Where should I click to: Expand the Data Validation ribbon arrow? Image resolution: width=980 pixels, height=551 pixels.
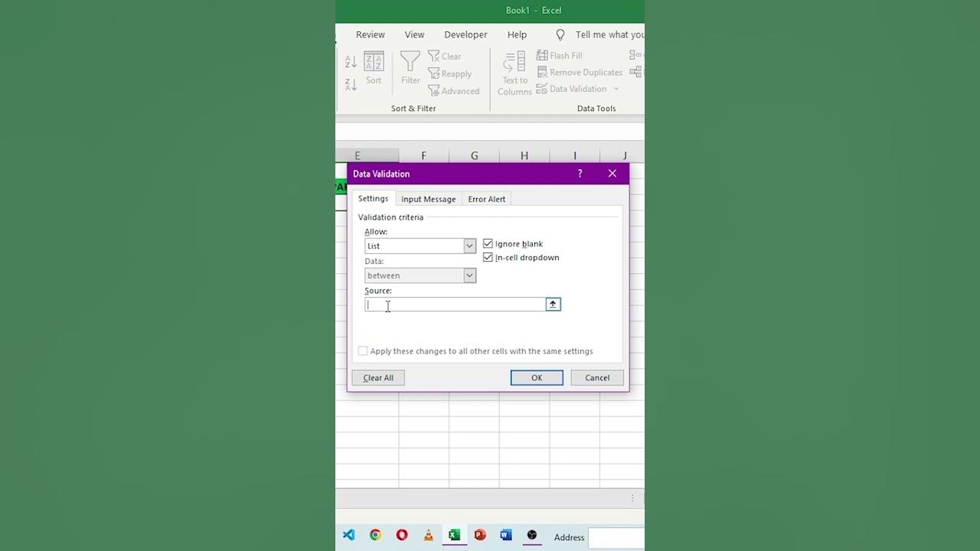pos(616,90)
